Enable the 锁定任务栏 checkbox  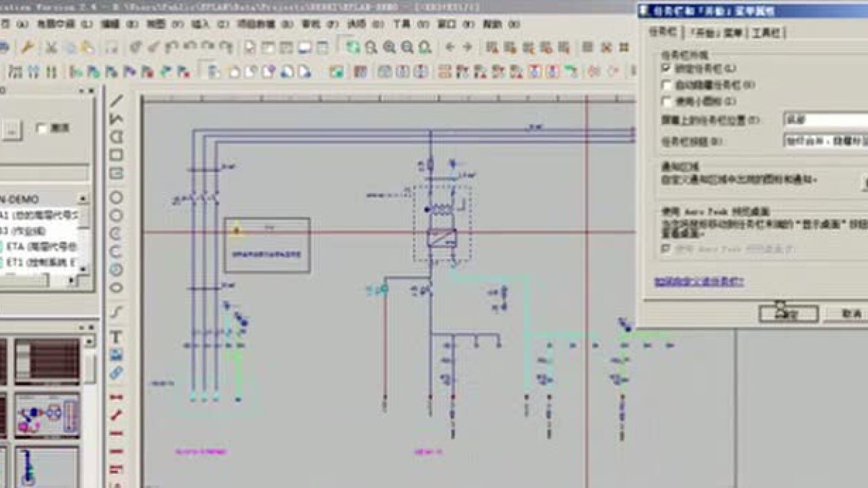(x=665, y=68)
